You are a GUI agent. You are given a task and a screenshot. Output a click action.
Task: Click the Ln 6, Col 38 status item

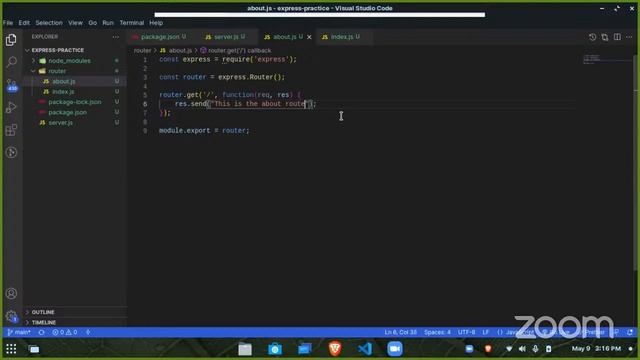point(400,332)
